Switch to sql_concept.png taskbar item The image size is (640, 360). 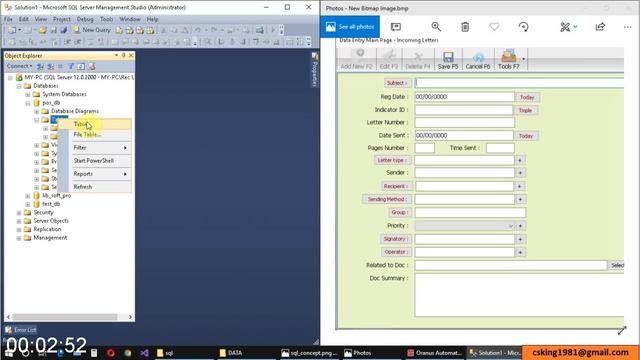point(310,353)
